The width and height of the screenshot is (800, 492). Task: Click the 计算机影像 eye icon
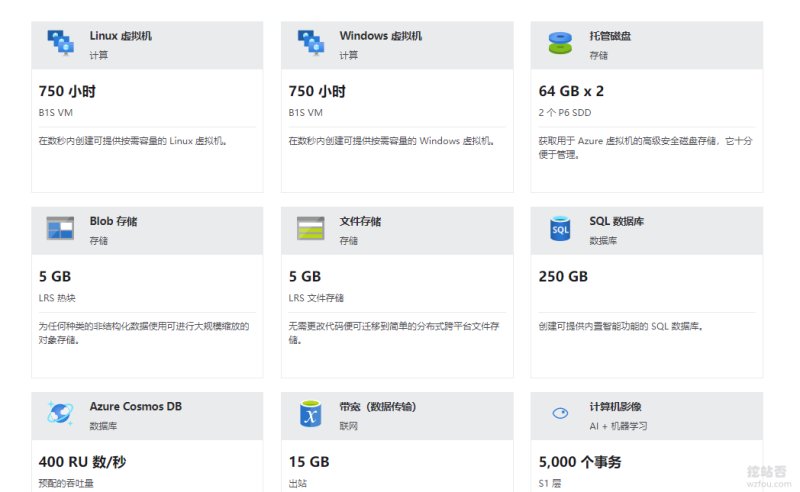tap(560, 413)
